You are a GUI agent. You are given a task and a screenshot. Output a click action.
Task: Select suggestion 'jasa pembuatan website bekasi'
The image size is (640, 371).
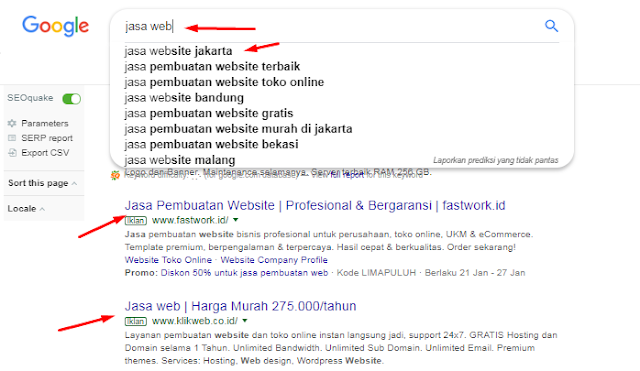211,144
